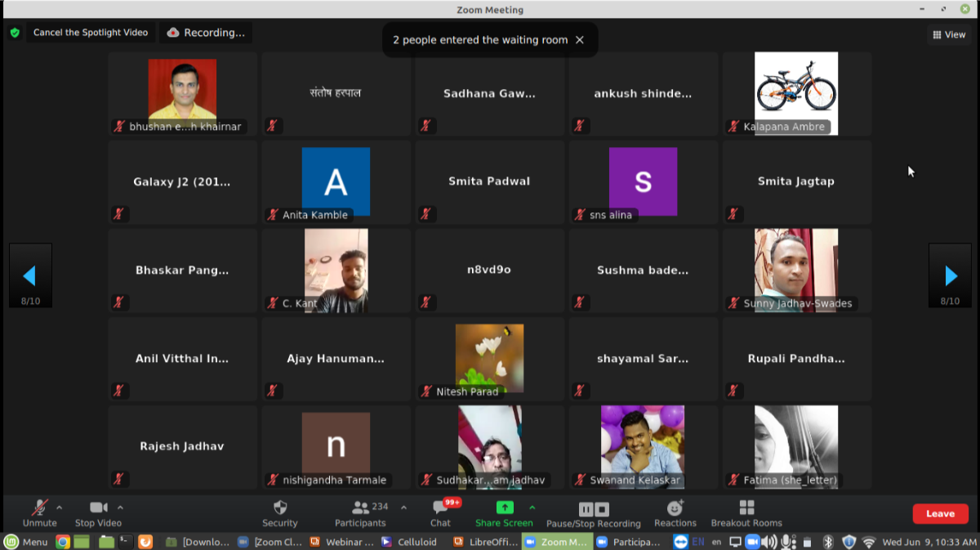
Task: Open the View layout menu
Action: (948, 34)
